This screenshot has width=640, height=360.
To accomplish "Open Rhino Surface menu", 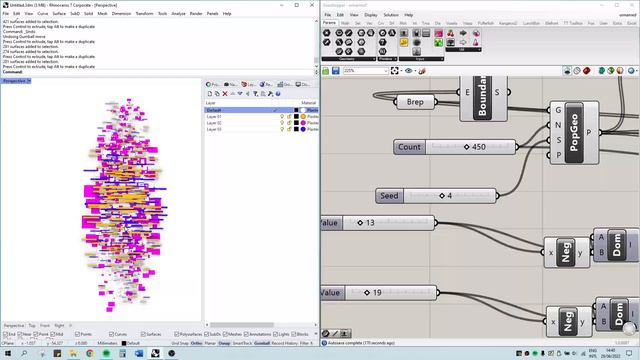I will (x=59, y=13).
